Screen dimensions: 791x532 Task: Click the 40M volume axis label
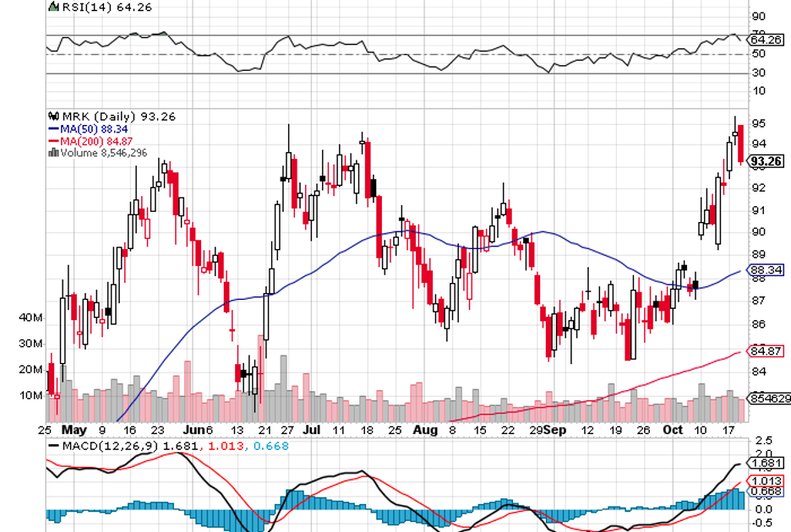pos(30,318)
